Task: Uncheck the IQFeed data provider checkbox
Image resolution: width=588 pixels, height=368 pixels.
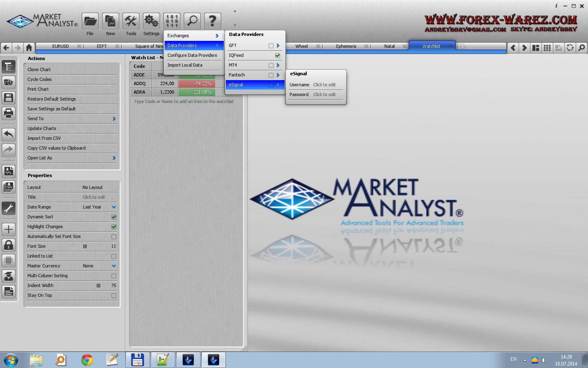Action: click(x=278, y=56)
